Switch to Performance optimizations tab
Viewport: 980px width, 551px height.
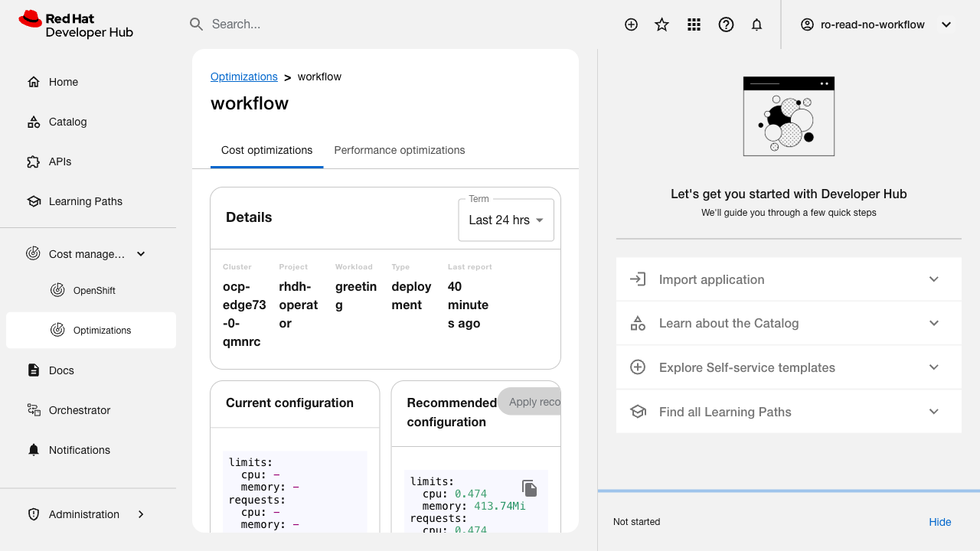pyautogui.click(x=400, y=150)
